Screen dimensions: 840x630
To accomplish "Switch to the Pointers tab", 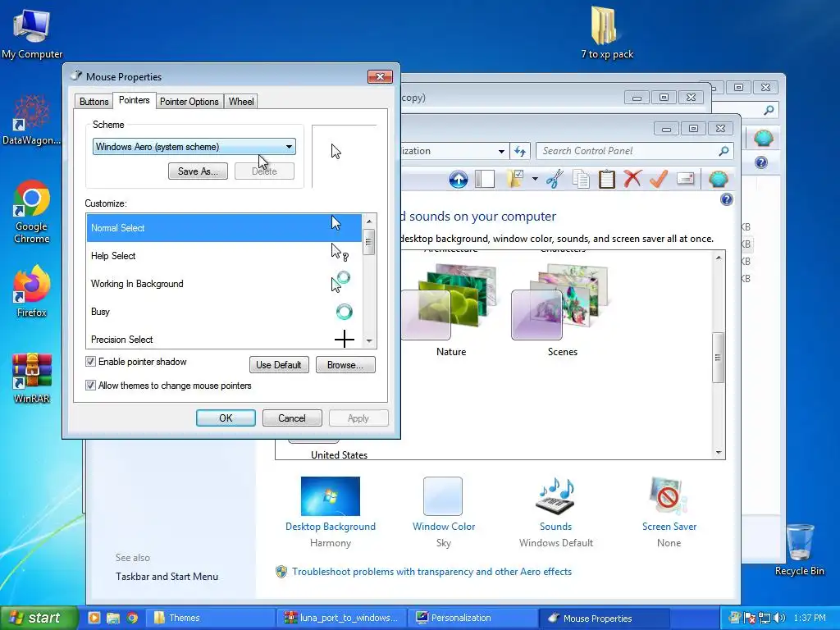I will pyautogui.click(x=134, y=100).
